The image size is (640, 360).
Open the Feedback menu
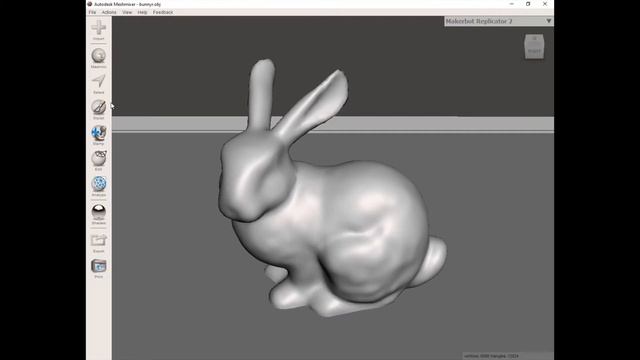pos(163,12)
